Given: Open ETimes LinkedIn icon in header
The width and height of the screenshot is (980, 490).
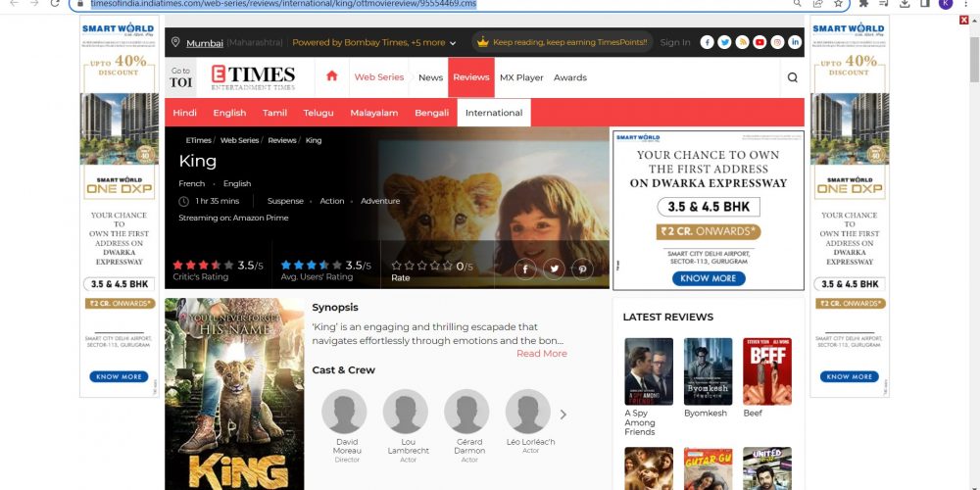Looking at the screenshot, I should click(x=795, y=42).
